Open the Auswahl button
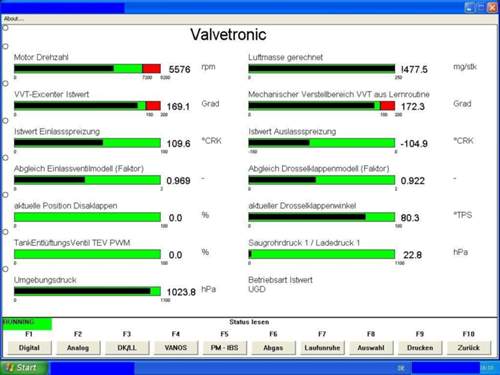Viewport: 500px width, 375px height. pos(371,348)
